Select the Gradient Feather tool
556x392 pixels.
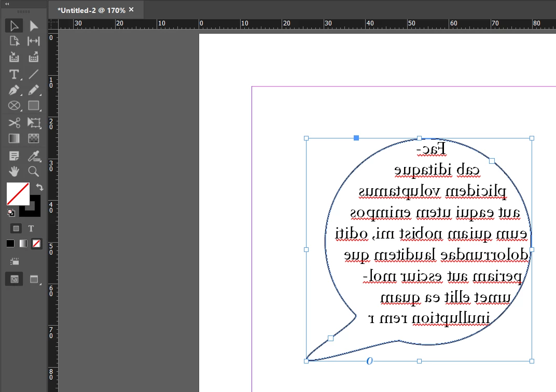[x=34, y=138]
